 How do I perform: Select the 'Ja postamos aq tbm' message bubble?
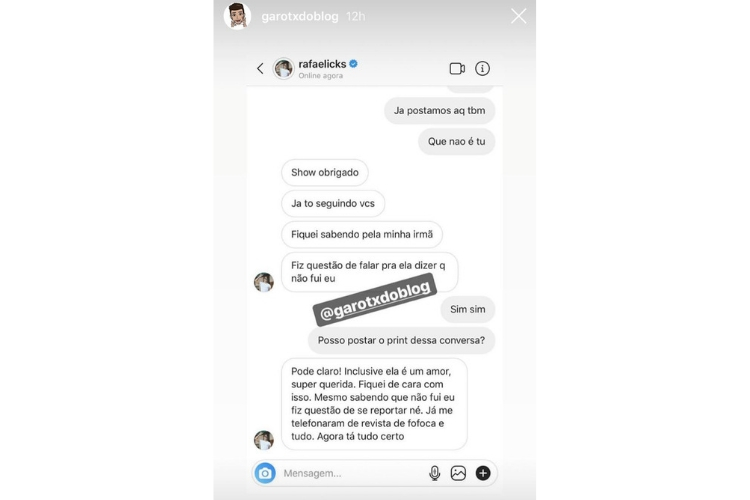440,111
